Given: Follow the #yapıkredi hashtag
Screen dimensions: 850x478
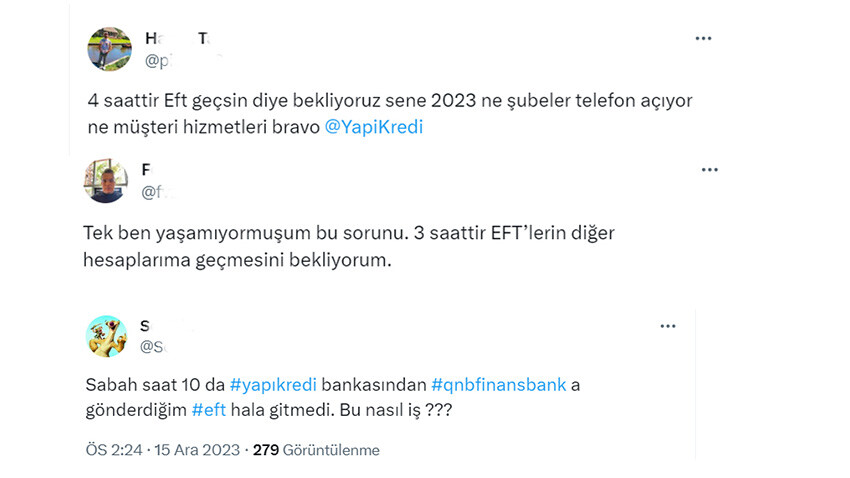Looking at the screenshot, I should tap(267, 385).
